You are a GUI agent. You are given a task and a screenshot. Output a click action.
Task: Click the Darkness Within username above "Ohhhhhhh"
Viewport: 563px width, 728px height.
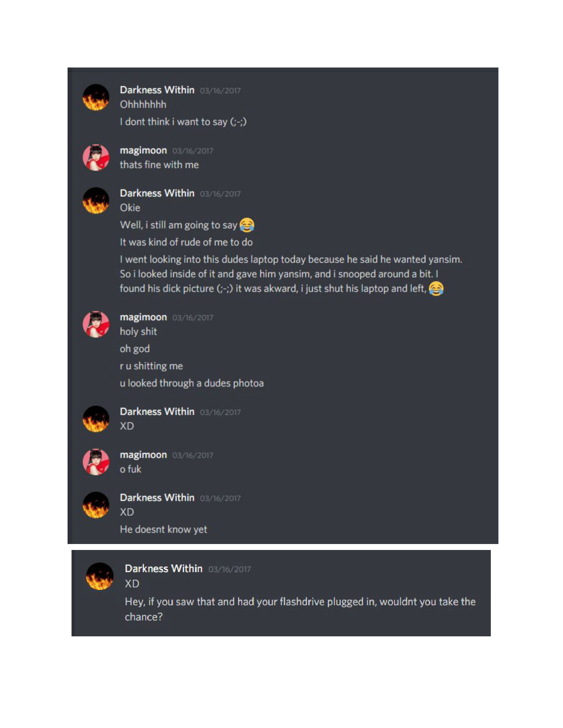[x=157, y=90]
